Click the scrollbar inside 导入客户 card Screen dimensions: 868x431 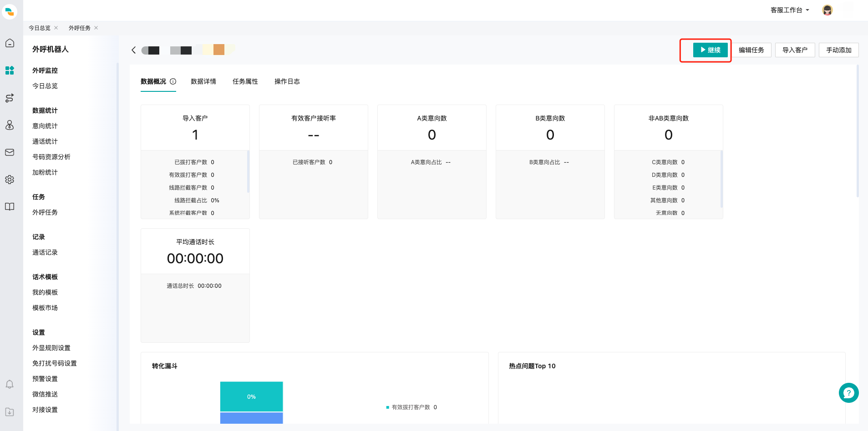[248, 172]
